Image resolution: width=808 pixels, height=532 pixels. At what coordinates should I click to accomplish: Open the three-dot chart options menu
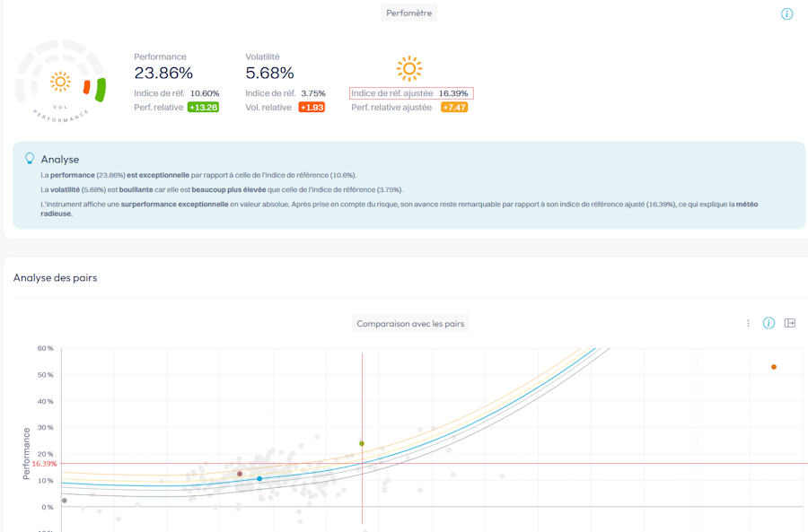pos(748,324)
